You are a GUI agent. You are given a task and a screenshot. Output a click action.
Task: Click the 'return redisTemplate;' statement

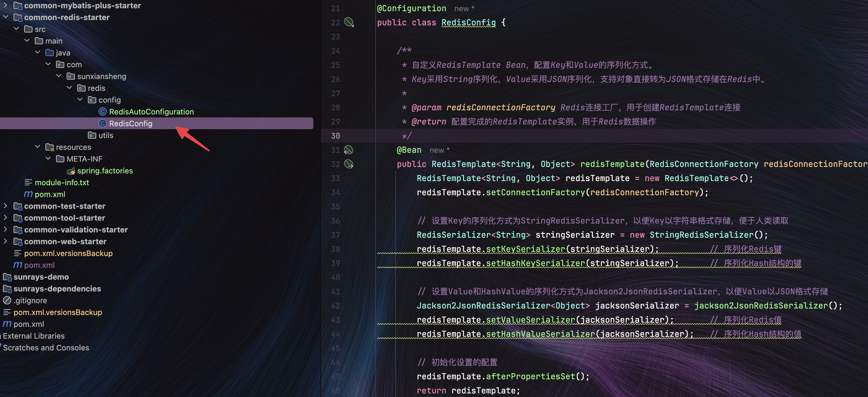click(468, 390)
